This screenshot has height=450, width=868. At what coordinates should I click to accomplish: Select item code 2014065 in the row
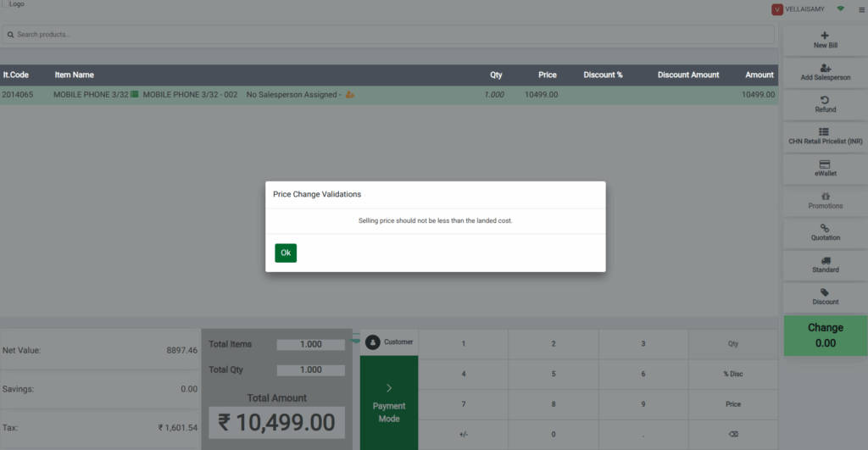point(18,95)
